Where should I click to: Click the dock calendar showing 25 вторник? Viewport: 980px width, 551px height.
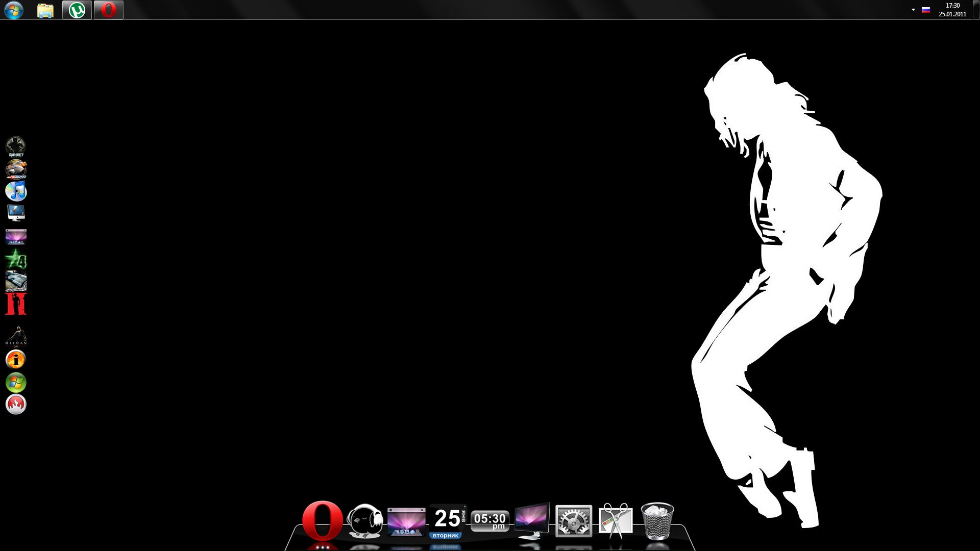click(447, 521)
